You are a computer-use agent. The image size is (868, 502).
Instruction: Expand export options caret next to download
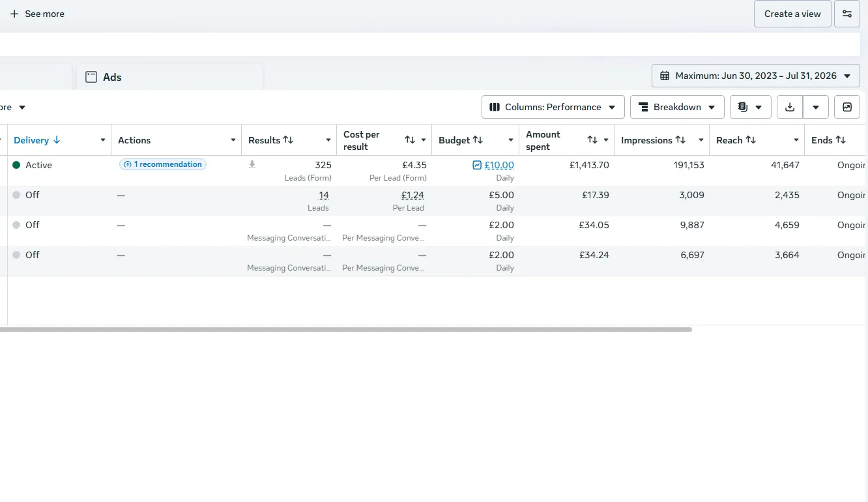coord(816,107)
